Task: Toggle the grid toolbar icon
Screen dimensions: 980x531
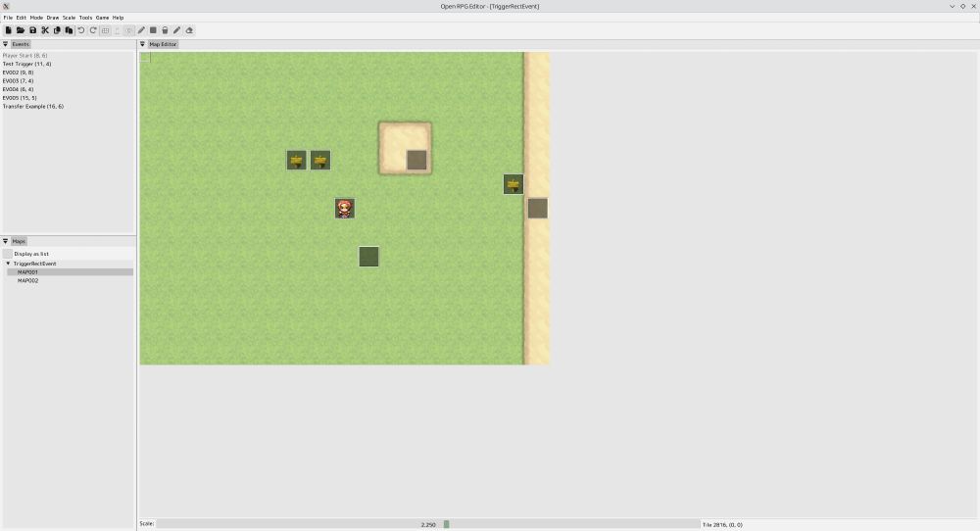Action: click(x=105, y=30)
